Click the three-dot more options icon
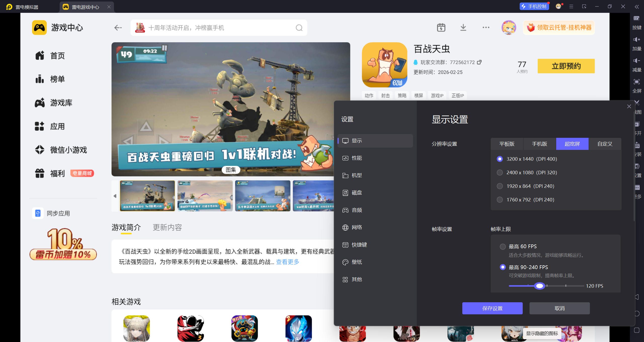 tap(486, 27)
